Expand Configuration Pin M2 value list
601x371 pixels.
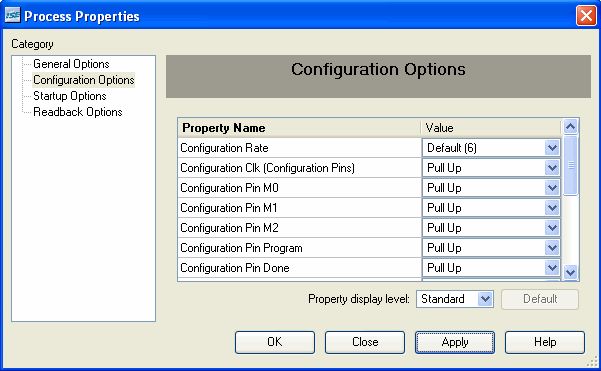coord(552,227)
